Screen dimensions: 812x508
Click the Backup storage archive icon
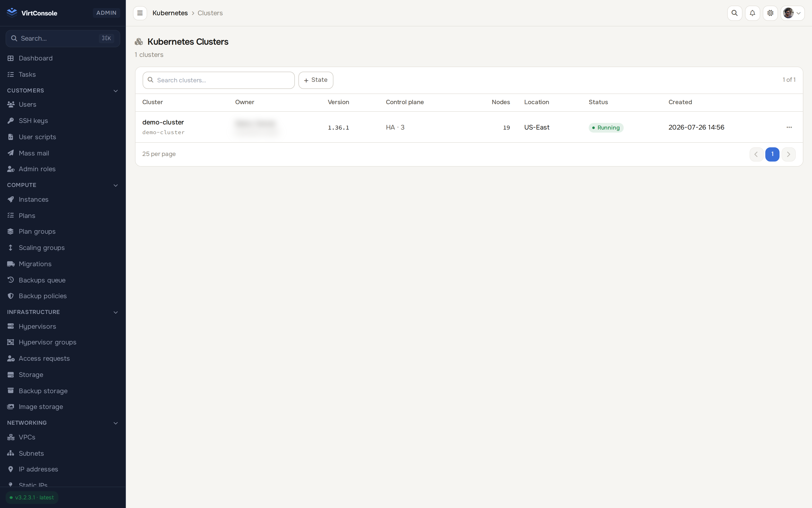click(11, 391)
